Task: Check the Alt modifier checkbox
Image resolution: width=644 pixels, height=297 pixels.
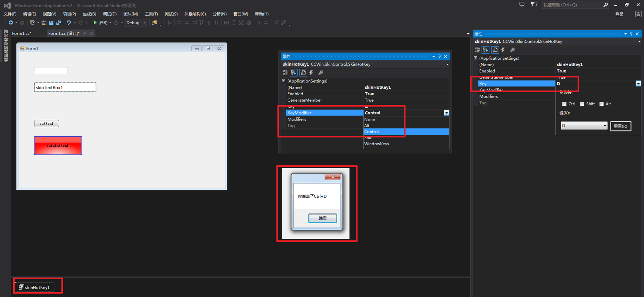Action: pos(602,104)
